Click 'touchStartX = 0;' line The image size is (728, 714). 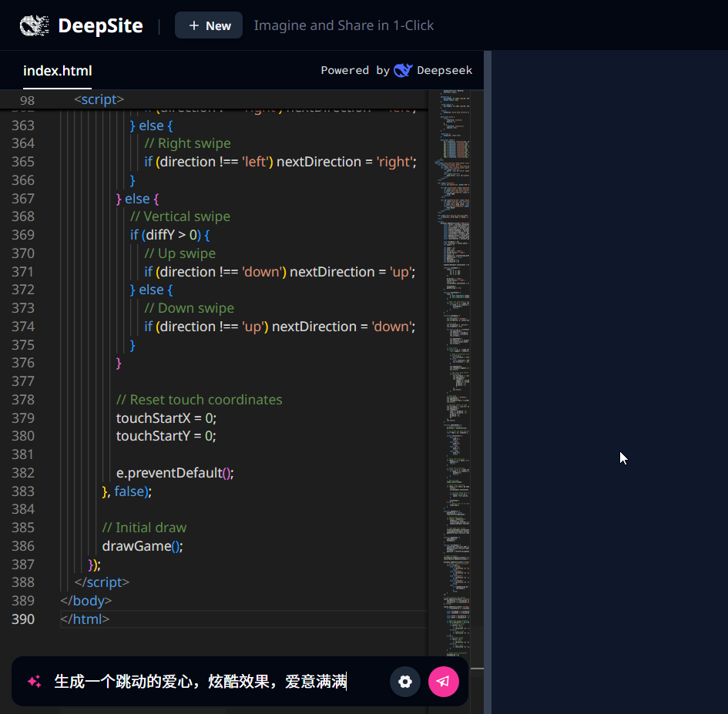click(166, 417)
